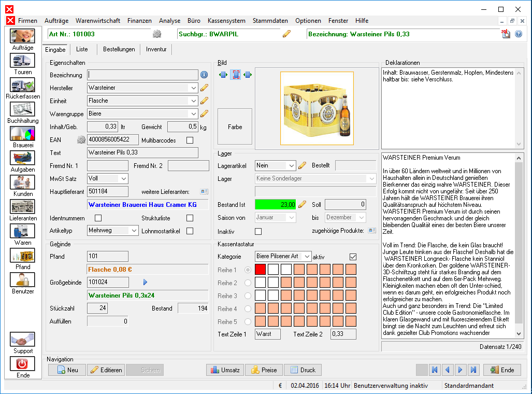Open the Hersteller dropdown
The height and width of the screenshot is (394, 532).
coord(193,88)
